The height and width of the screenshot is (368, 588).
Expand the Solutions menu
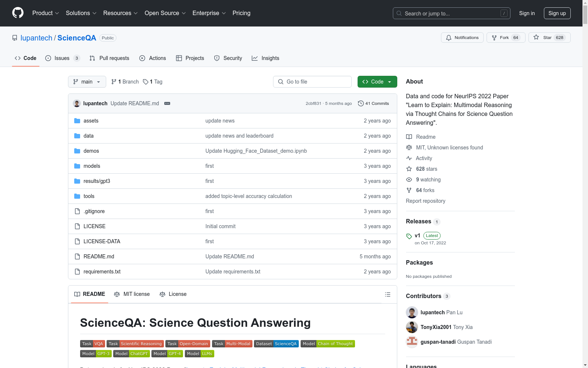[81, 13]
